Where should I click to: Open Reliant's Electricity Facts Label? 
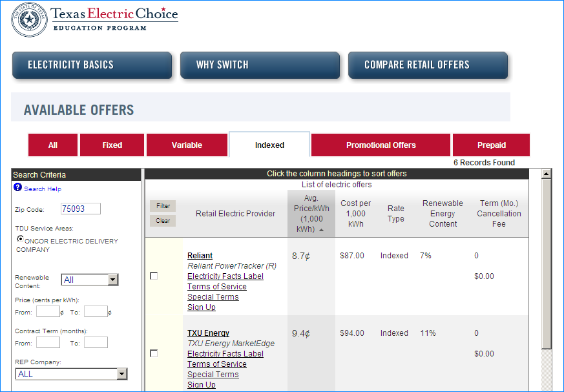click(x=225, y=276)
